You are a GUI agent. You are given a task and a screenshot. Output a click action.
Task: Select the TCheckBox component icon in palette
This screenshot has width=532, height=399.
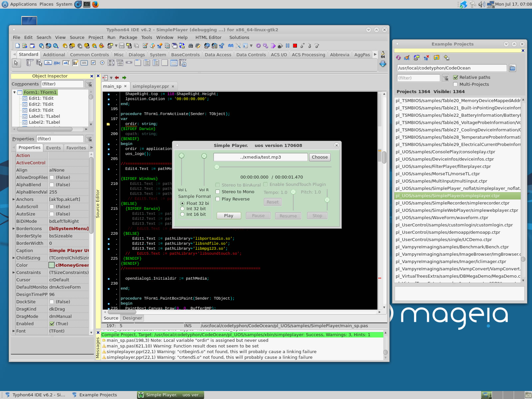coord(93,63)
